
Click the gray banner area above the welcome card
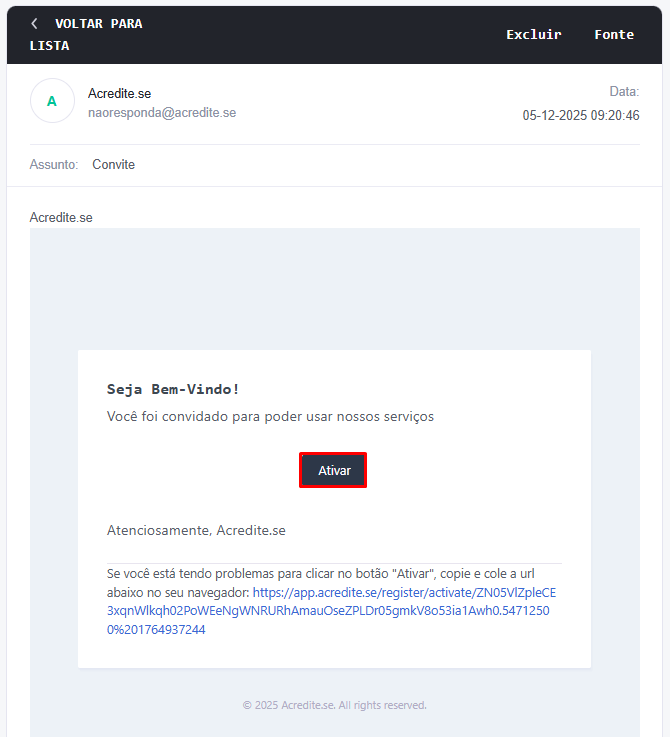click(334, 288)
